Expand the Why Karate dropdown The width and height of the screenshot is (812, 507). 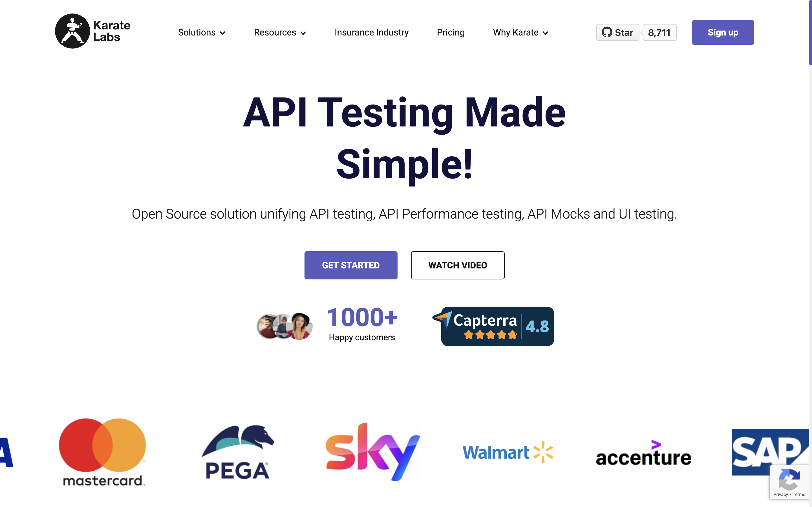(x=520, y=32)
